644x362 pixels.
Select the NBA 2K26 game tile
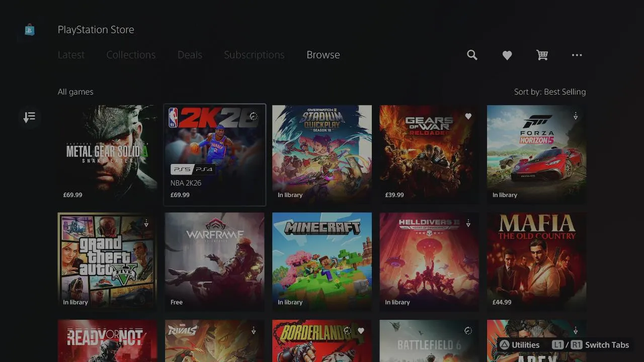[215, 155]
